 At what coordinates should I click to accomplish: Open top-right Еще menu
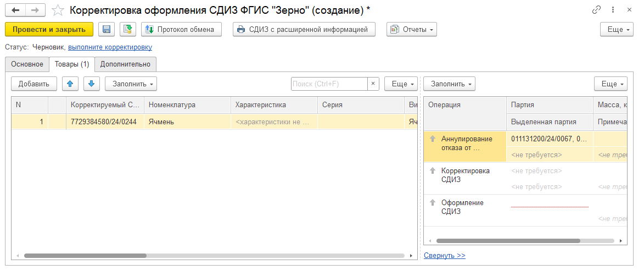615,30
